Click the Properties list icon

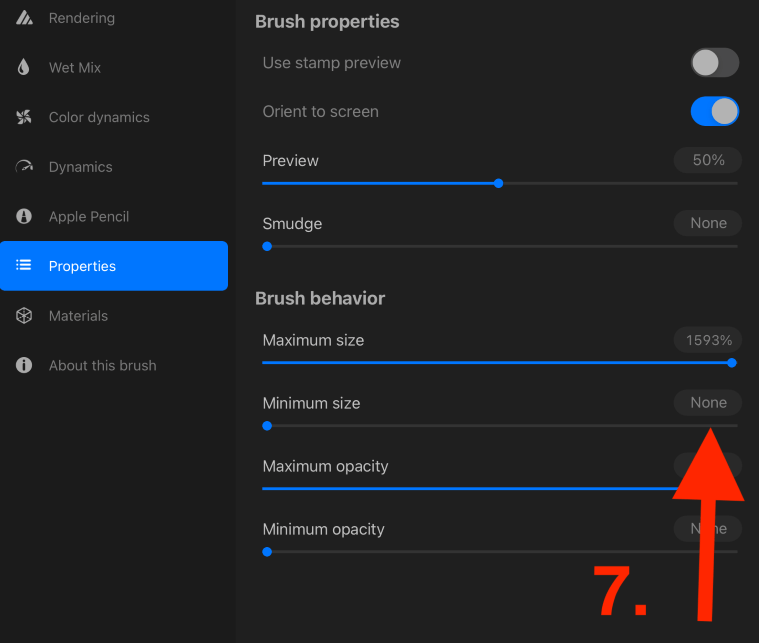pos(24,265)
